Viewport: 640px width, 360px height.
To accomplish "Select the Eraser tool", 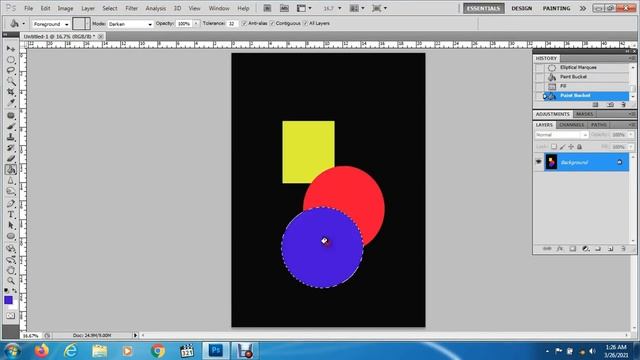I will click(x=11, y=159).
